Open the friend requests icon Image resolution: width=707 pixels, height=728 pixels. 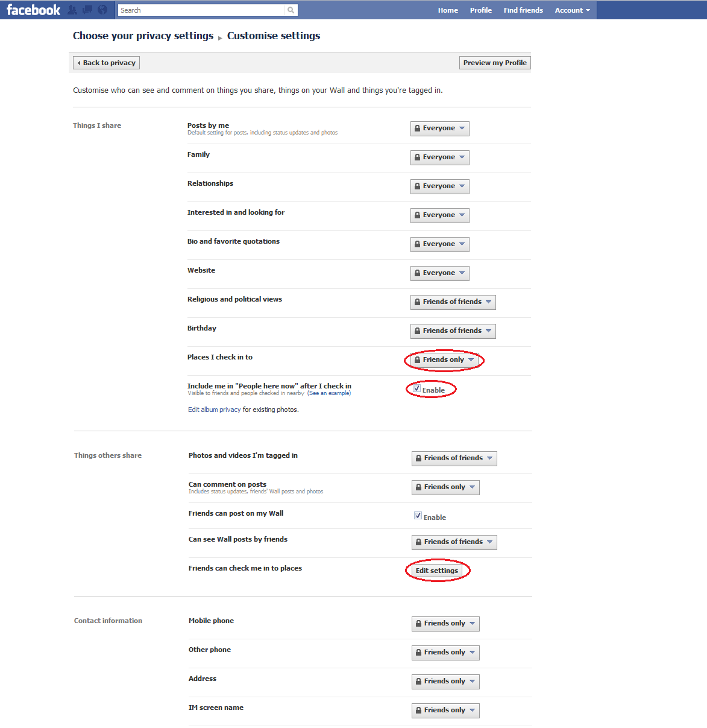tap(72, 10)
